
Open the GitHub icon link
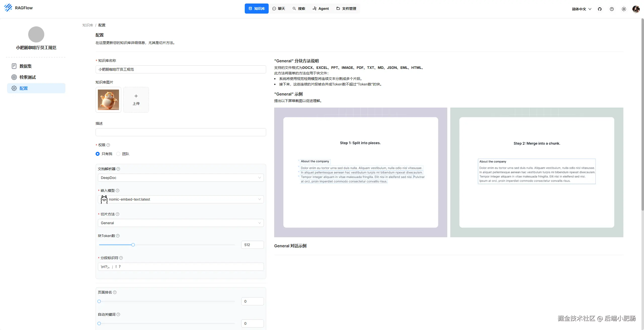click(x=600, y=9)
